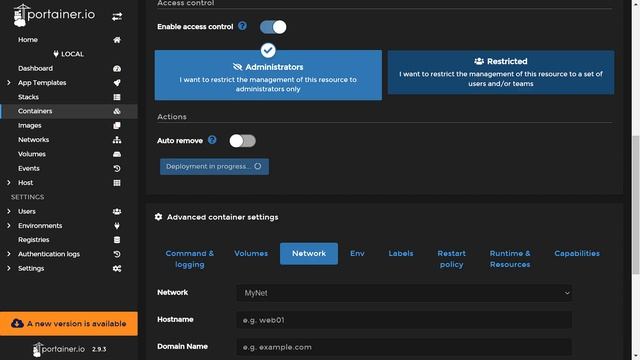
Task: Expand the Host menu chevron
Action: coord(9,183)
